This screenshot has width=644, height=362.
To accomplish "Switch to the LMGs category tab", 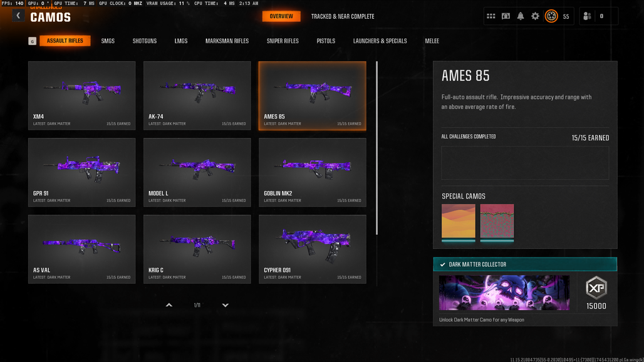I will tap(180, 41).
